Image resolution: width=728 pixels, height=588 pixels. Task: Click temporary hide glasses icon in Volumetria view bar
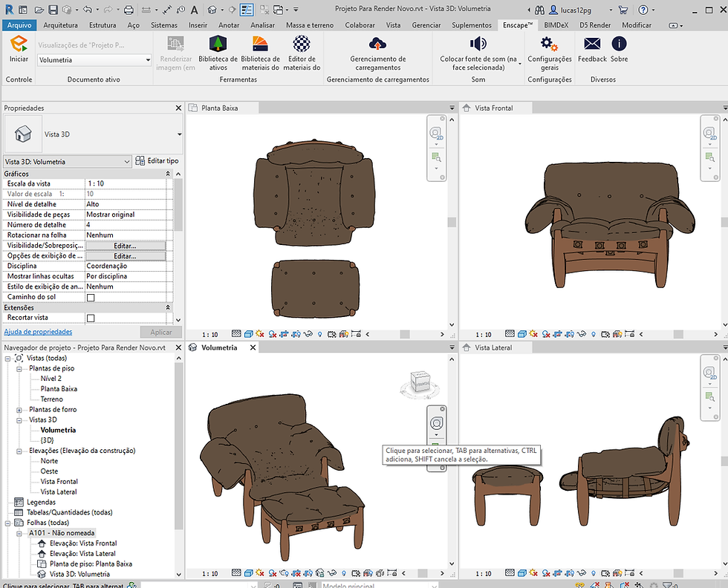click(x=331, y=573)
